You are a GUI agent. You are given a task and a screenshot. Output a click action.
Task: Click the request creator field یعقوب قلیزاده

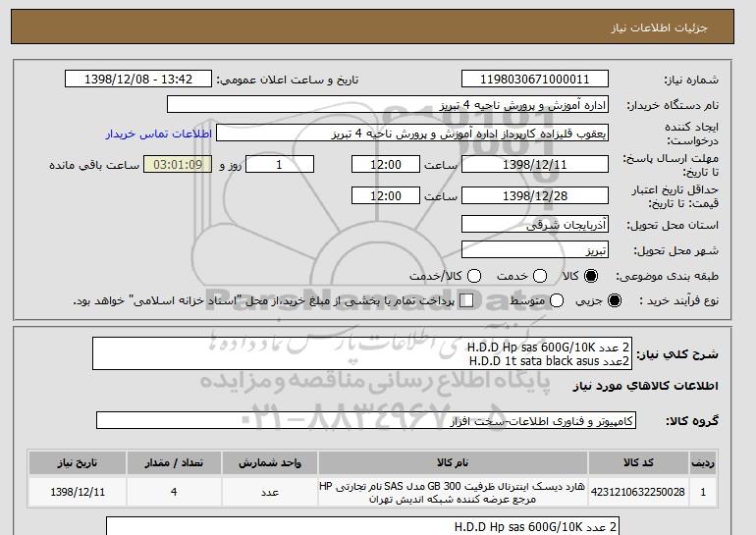(412, 134)
